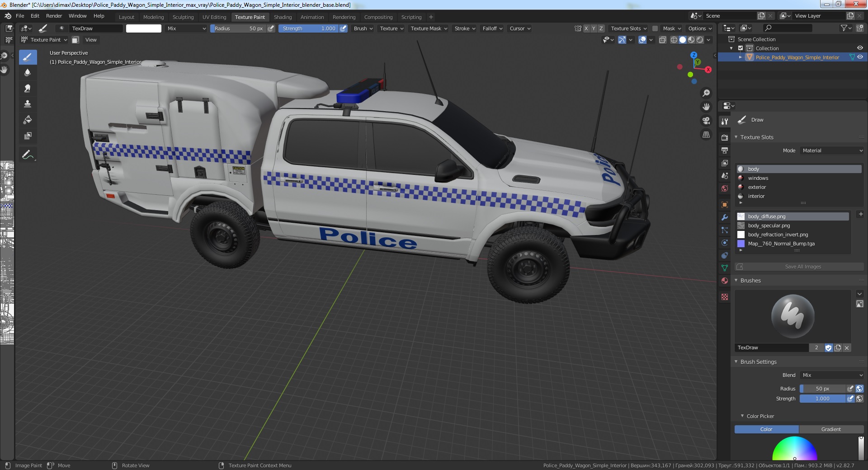868x470 pixels.
Task: Open the Texture Mask dropdown
Action: click(x=429, y=28)
